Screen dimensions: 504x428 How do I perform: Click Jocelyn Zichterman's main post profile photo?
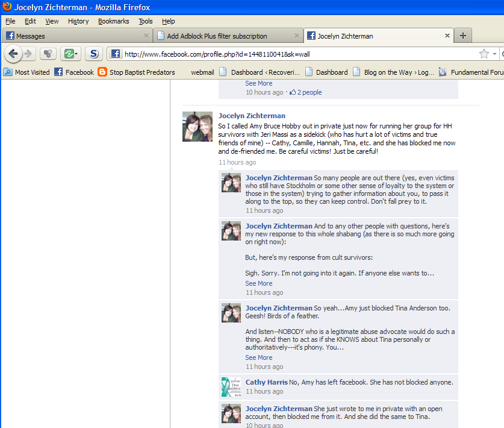(x=198, y=127)
